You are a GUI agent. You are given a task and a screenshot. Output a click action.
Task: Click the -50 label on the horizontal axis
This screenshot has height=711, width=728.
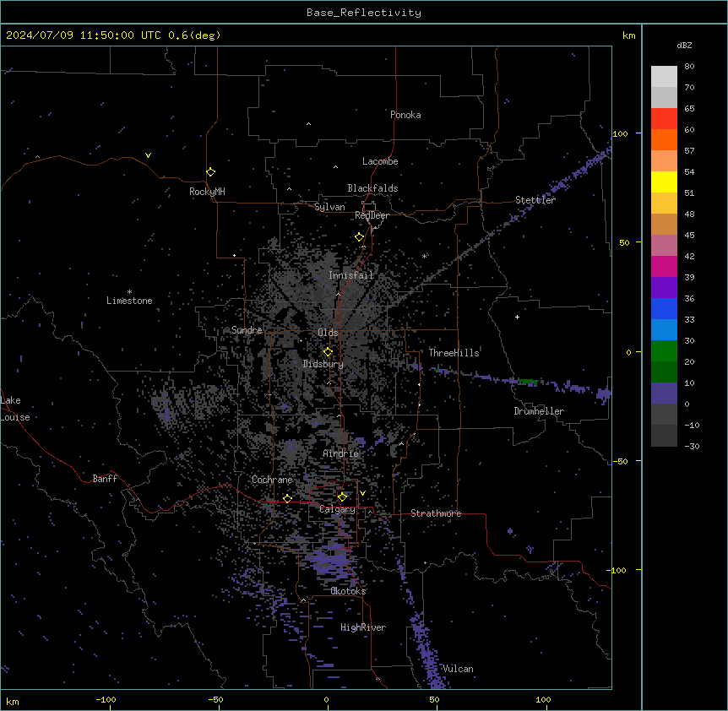tap(215, 699)
